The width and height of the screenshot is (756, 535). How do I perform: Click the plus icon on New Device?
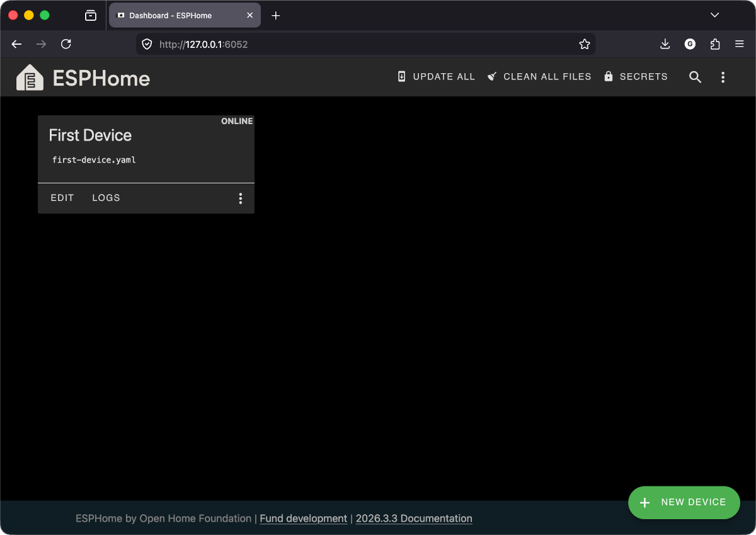644,503
